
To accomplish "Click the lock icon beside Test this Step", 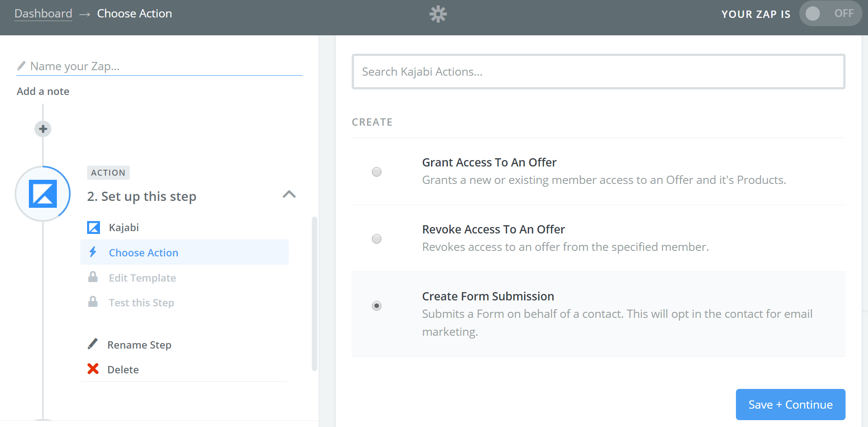I will (93, 302).
